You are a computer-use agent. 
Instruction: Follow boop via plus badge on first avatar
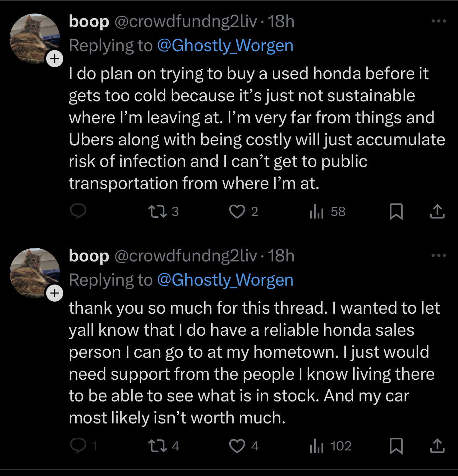click(55, 59)
